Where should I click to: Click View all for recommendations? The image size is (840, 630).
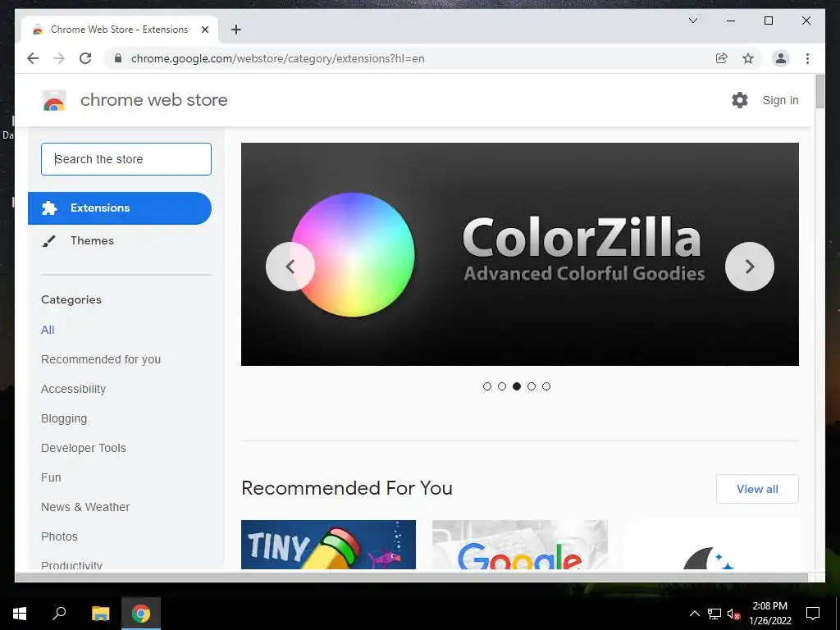click(x=757, y=489)
